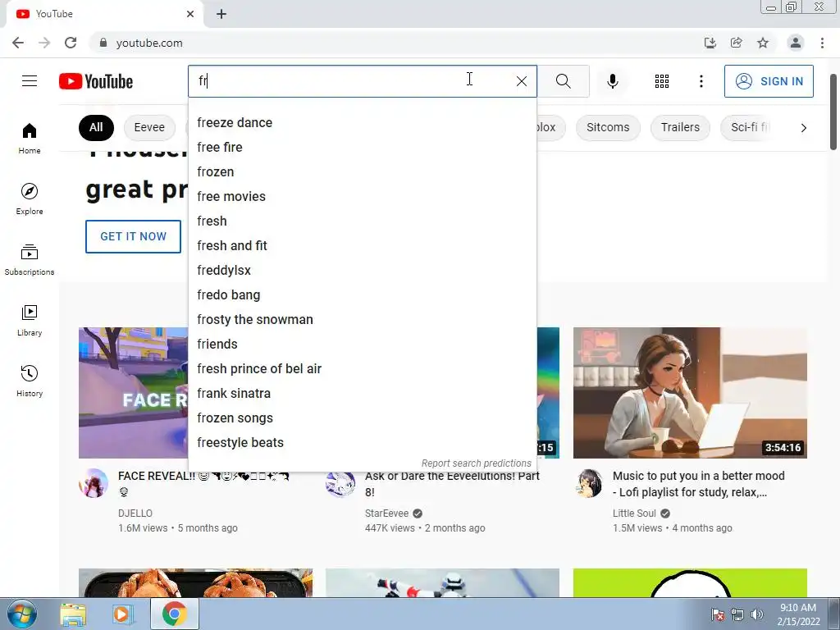Clear the search box text
Viewport: 840px width, 630px height.
[x=521, y=81]
